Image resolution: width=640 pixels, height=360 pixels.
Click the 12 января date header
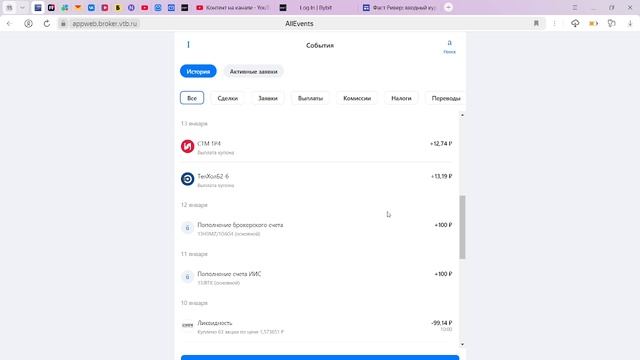(194, 205)
